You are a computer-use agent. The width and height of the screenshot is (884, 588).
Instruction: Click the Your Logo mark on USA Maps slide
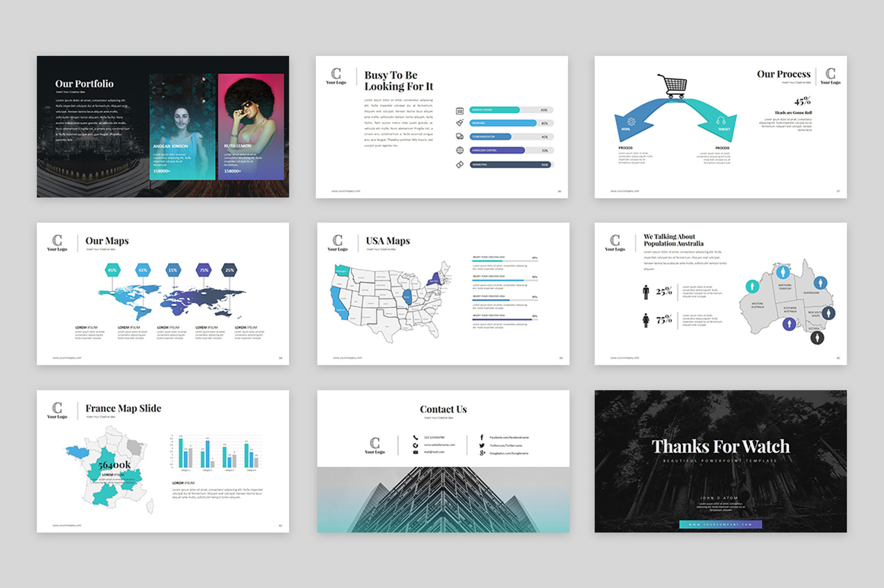(338, 242)
